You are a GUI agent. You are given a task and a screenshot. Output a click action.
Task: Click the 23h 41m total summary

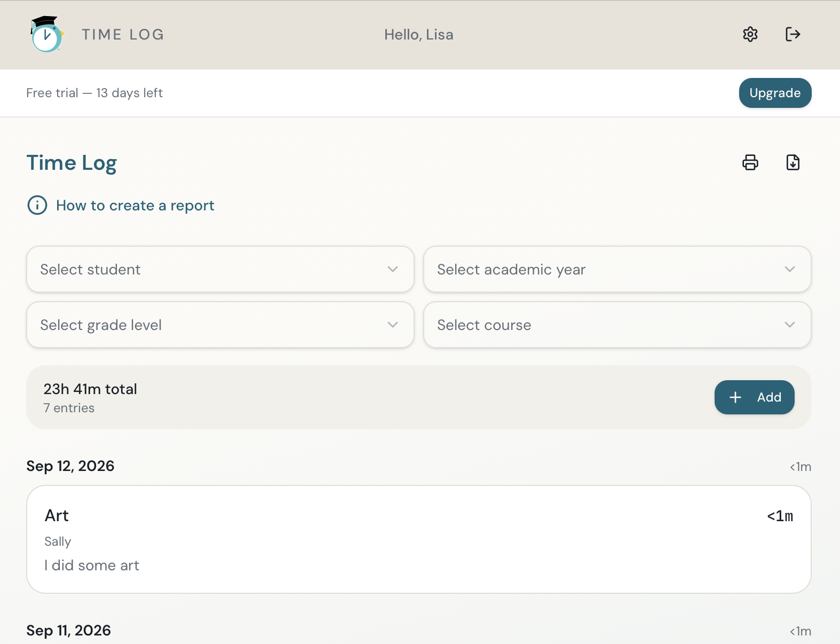point(90,389)
